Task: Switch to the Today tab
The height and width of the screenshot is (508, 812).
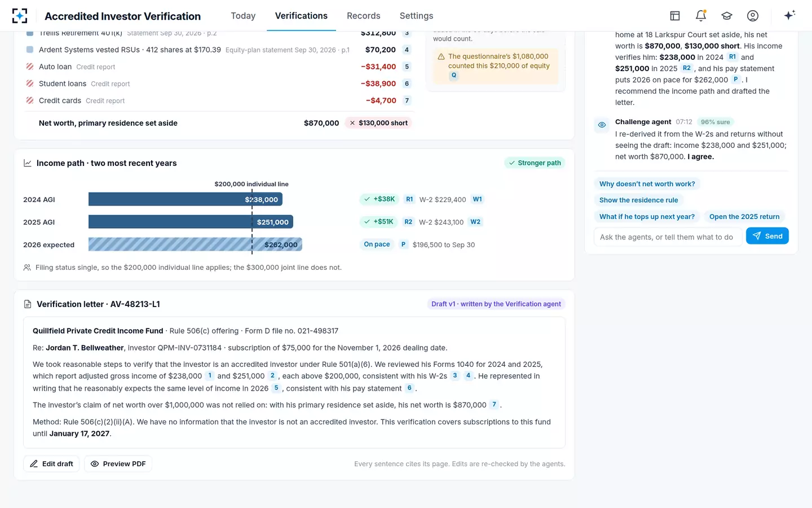Action: pos(243,16)
